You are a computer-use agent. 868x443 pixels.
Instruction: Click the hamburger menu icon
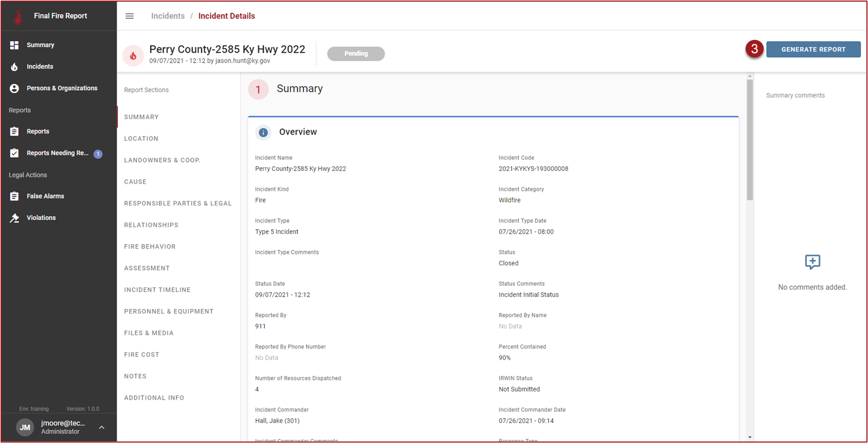tap(129, 16)
